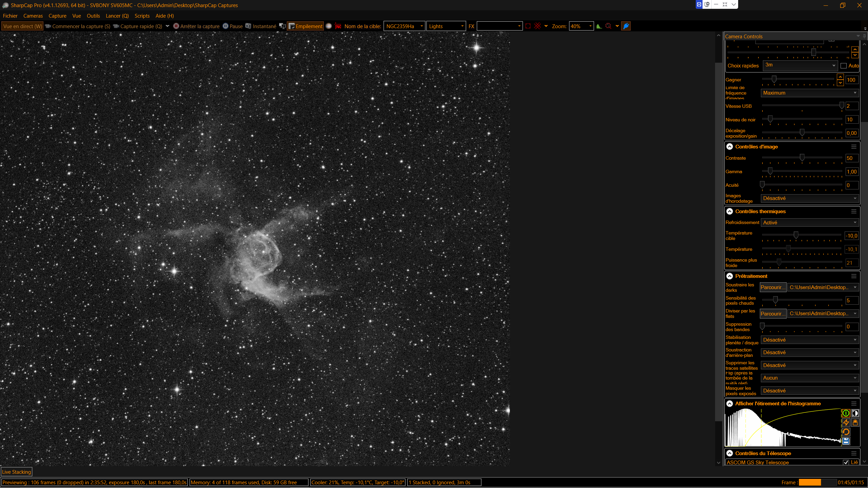Click the red focus target icon
This screenshot has height=488, width=868.
pos(609,26)
